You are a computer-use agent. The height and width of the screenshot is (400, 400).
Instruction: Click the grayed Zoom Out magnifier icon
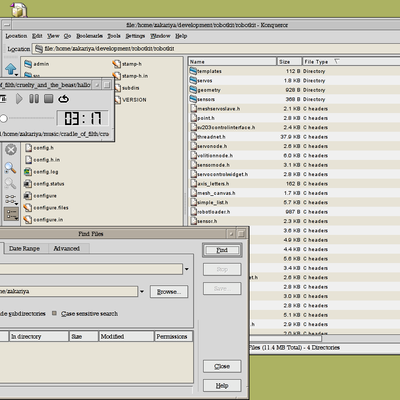[10, 184]
